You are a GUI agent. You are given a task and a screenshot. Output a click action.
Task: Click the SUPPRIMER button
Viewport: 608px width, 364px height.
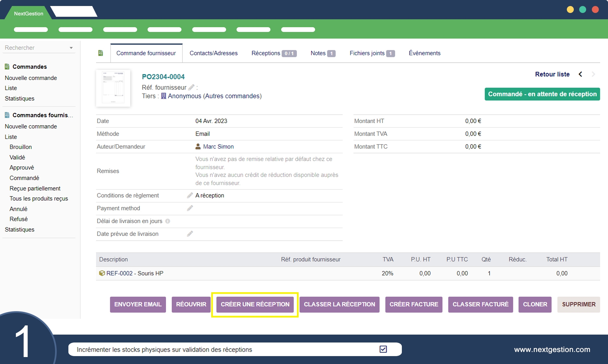point(578,304)
